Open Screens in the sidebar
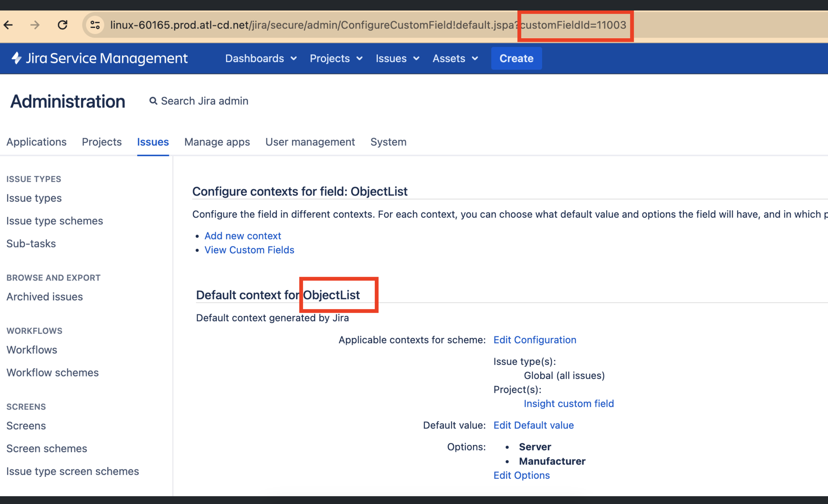828x504 pixels. [26, 426]
